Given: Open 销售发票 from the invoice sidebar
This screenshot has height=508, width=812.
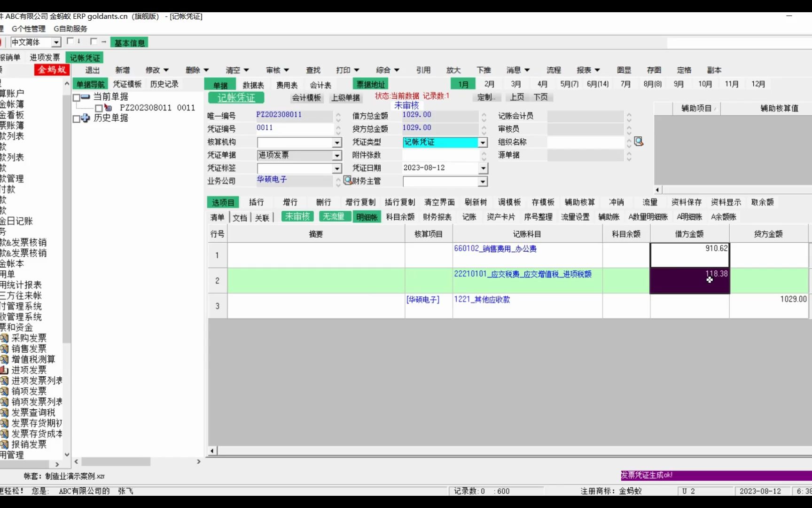Looking at the screenshot, I should coord(29,349).
